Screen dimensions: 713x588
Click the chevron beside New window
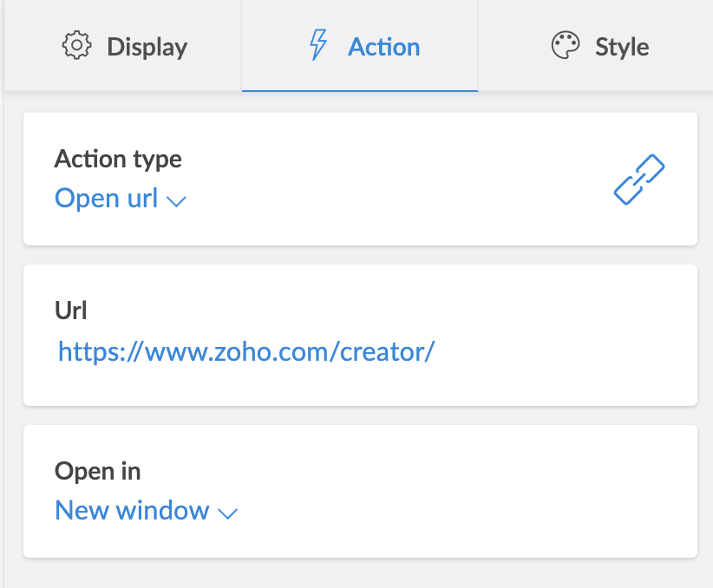coord(228,513)
